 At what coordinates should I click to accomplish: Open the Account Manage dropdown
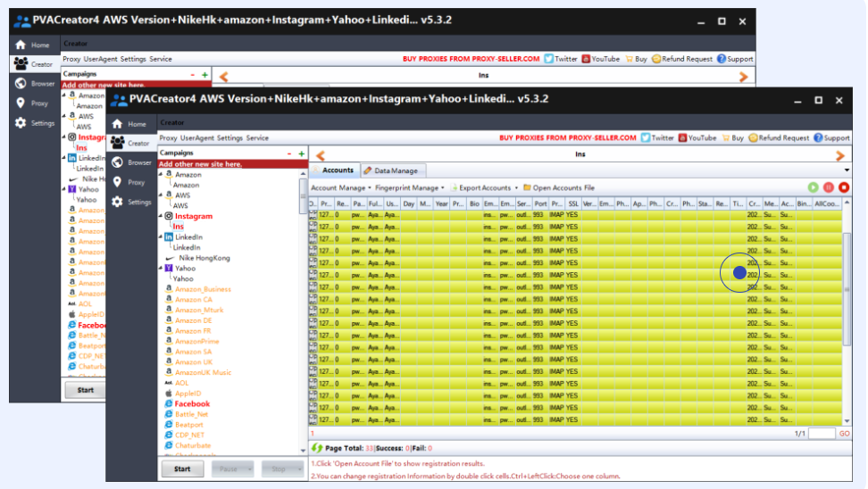[x=340, y=187]
